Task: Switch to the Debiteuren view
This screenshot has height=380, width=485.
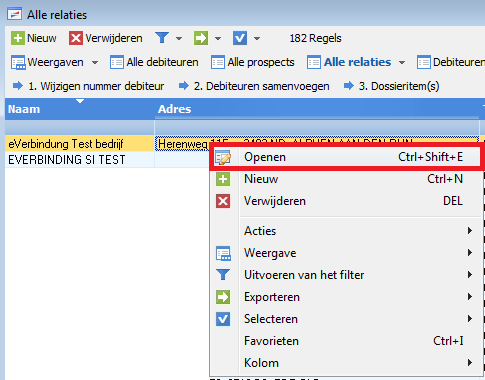Action: click(451, 62)
